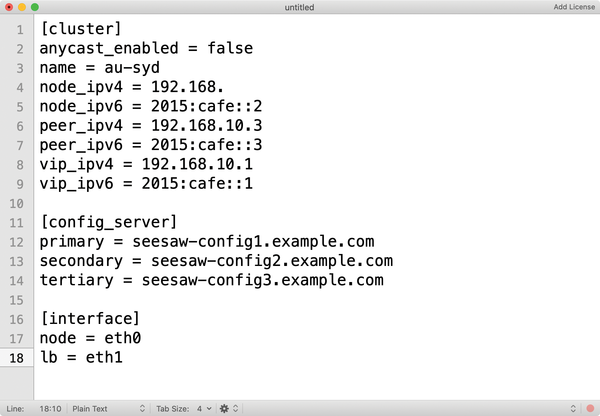
Task: Click the [interface] section header text
Action: 90,318
